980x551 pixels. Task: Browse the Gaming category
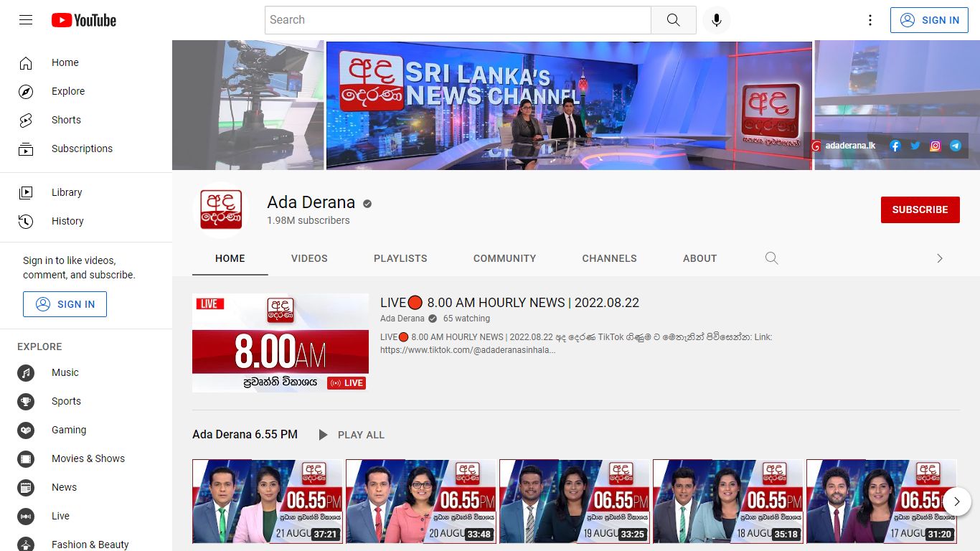(86, 430)
